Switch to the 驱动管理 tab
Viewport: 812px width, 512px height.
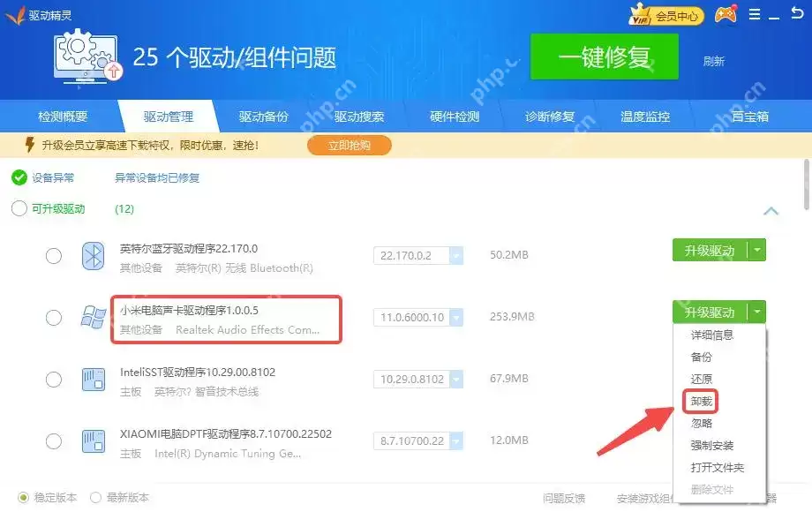click(169, 117)
